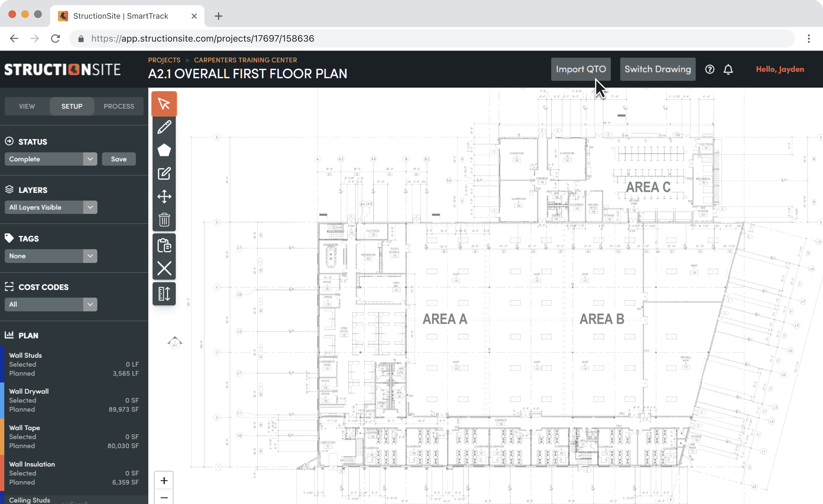Click the clipboard paste tool
The width and height of the screenshot is (823, 504).
point(164,246)
